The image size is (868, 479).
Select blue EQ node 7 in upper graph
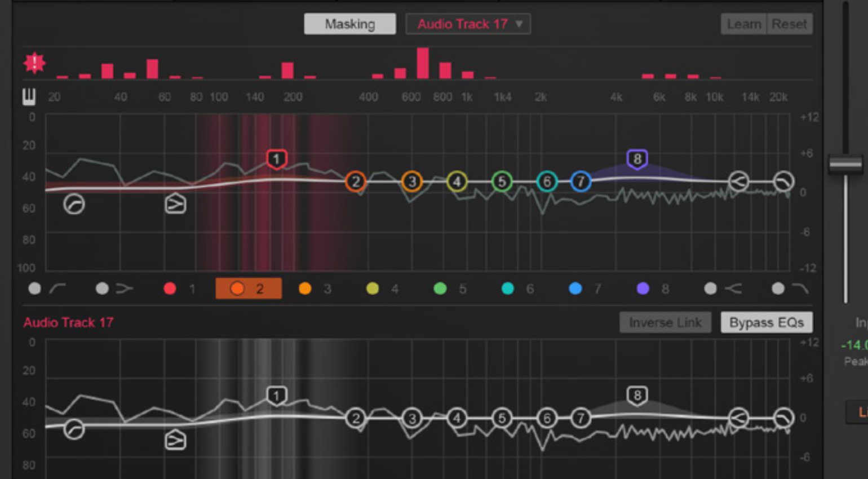click(581, 181)
